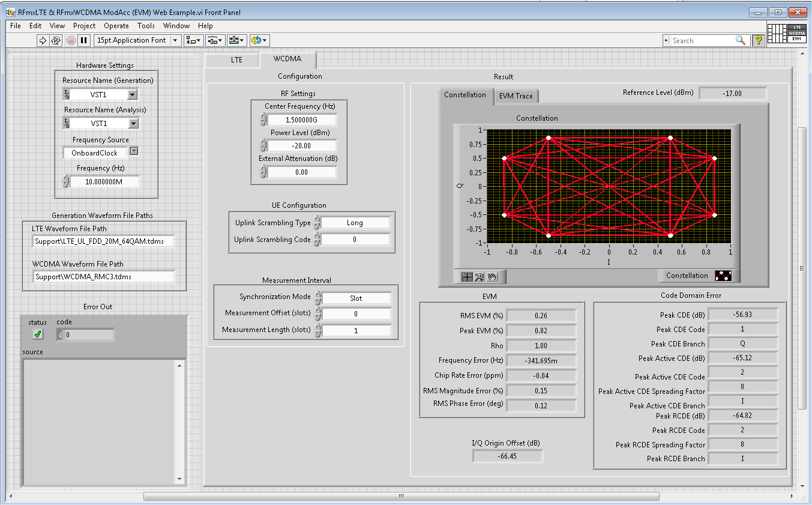
Task: Pause the VI execution
Action: (x=84, y=40)
